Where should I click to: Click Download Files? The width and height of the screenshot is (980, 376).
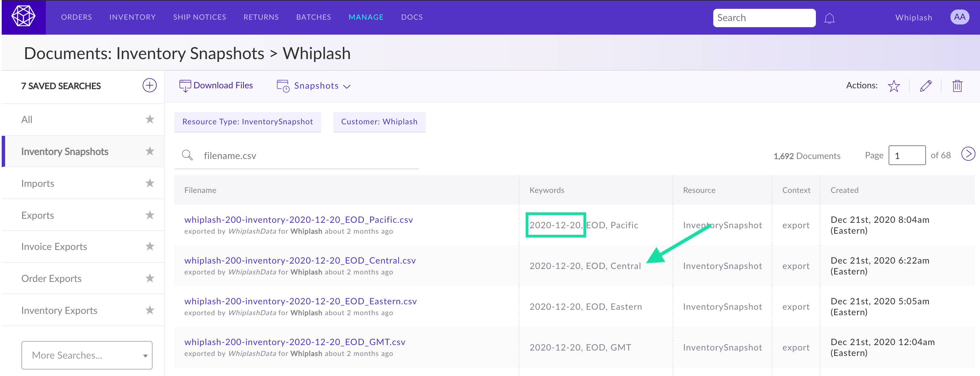pyautogui.click(x=216, y=86)
